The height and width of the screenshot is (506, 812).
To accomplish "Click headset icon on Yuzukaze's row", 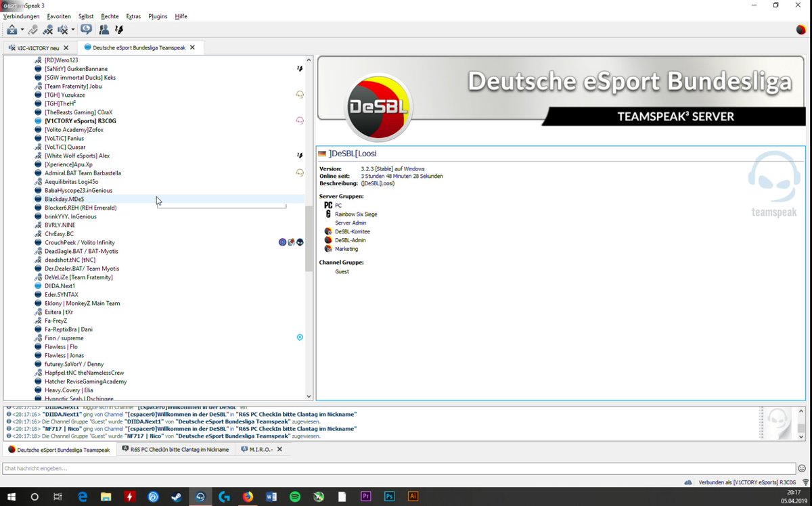I will [300, 95].
